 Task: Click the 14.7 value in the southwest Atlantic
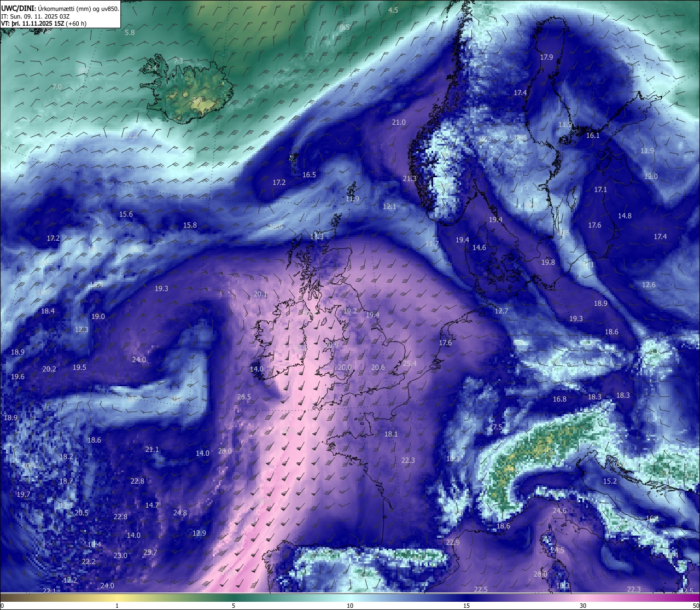[x=152, y=506]
